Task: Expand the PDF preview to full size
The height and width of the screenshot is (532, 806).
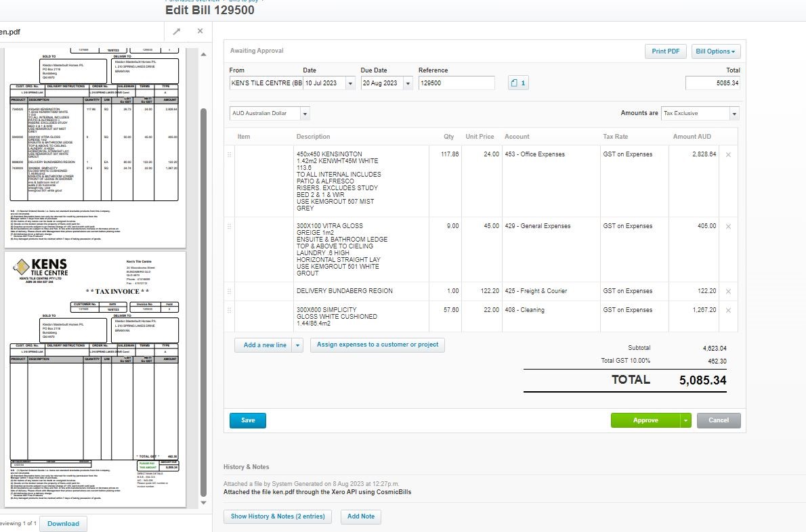Action: point(177,32)
